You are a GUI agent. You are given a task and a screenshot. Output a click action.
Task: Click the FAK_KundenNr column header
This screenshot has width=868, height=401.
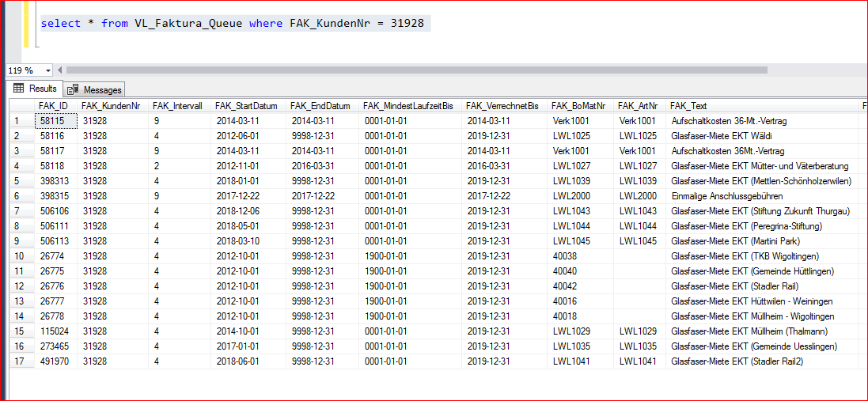click(x=112, y=106)
